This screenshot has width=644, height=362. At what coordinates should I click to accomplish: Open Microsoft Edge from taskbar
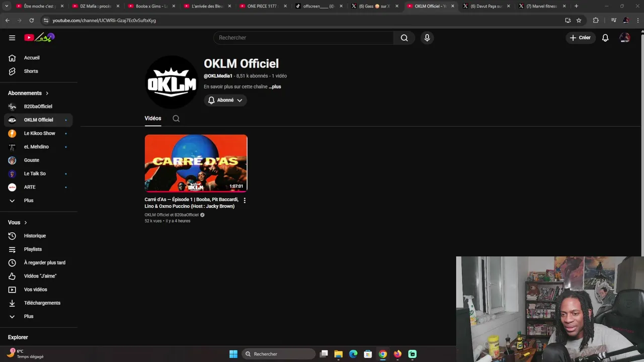pos(353,354)
